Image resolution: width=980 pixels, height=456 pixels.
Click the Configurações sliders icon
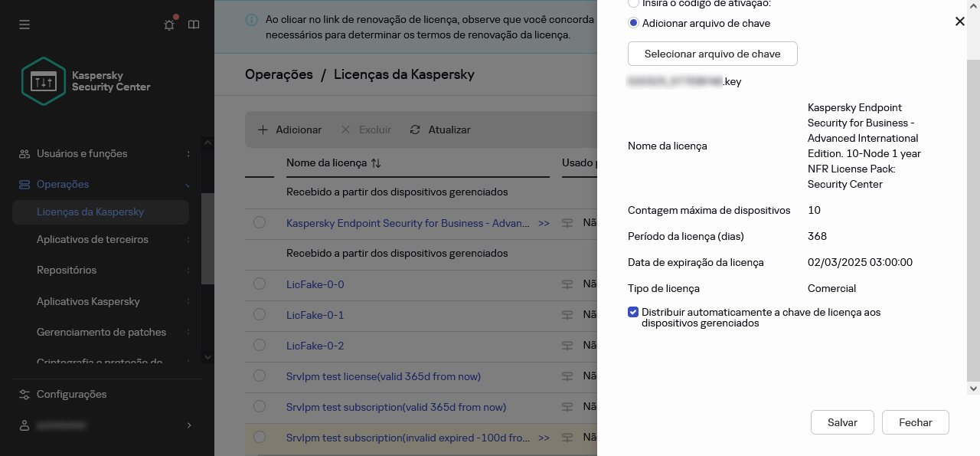coord(24,394)
